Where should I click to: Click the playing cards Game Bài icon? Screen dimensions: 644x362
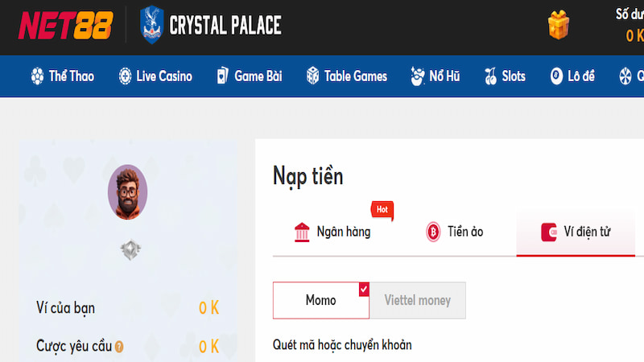pos(222,76)
